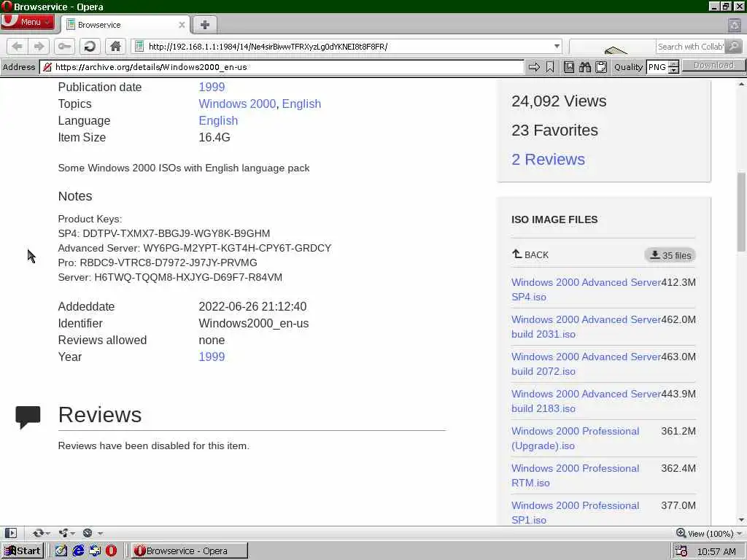747x560 pixels.
Task: Click the 24,092 Views text
Action: [x=559, y=101]
